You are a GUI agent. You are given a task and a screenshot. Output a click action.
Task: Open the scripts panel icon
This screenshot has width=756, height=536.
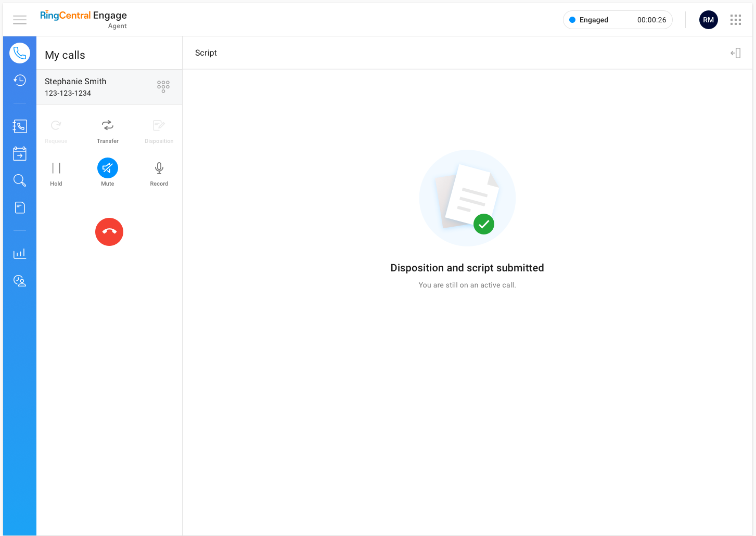19,207
